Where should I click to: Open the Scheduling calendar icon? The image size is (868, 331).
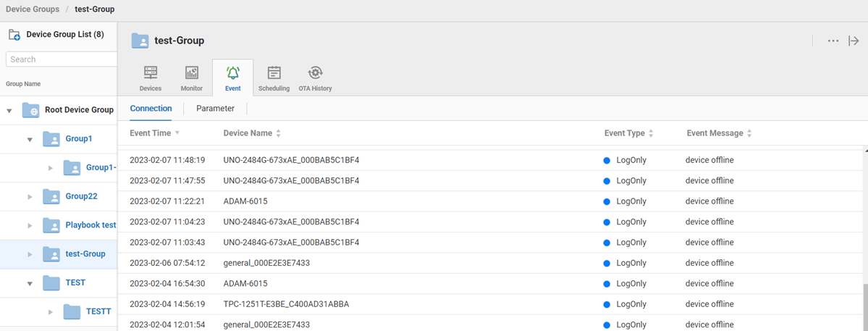click(274, 73)
